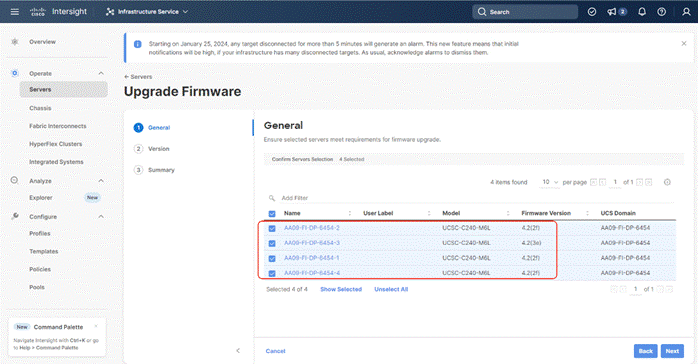Viewport: 698px width, 364px height.
Task: Open the help question mark icon
Action: [x=661, y=12]
